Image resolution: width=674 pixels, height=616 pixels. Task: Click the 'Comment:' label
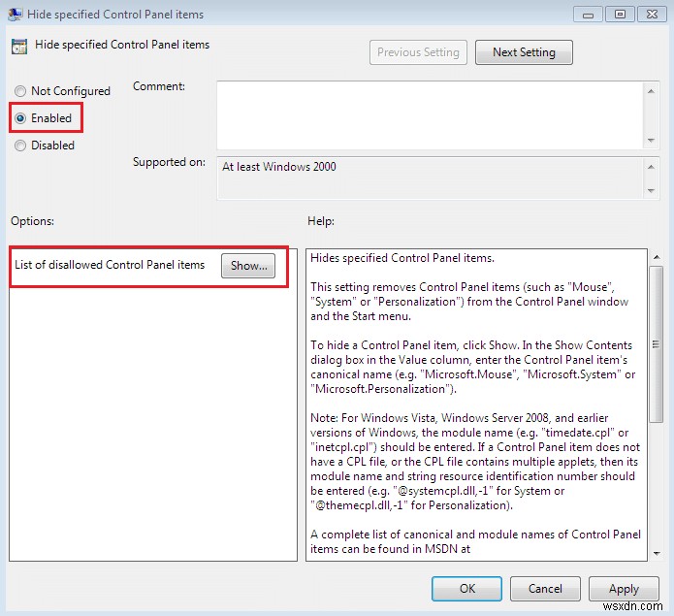[x=159, y=86]
